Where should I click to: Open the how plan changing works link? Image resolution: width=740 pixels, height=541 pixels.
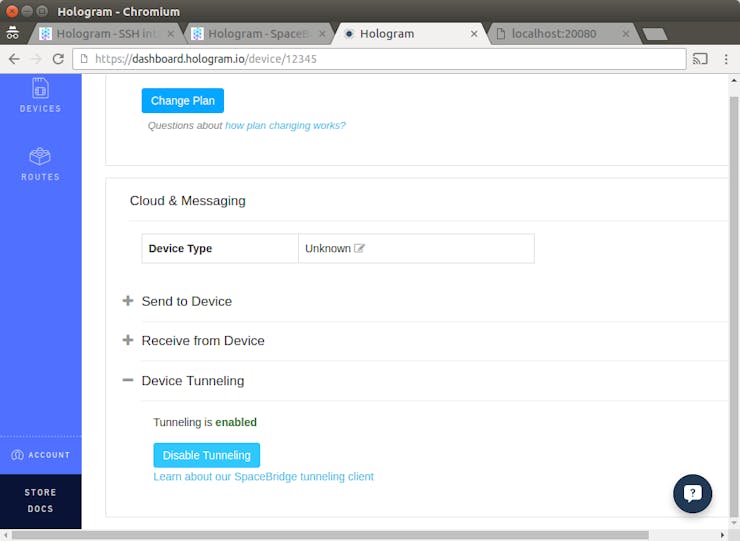(x=285, y=126)
